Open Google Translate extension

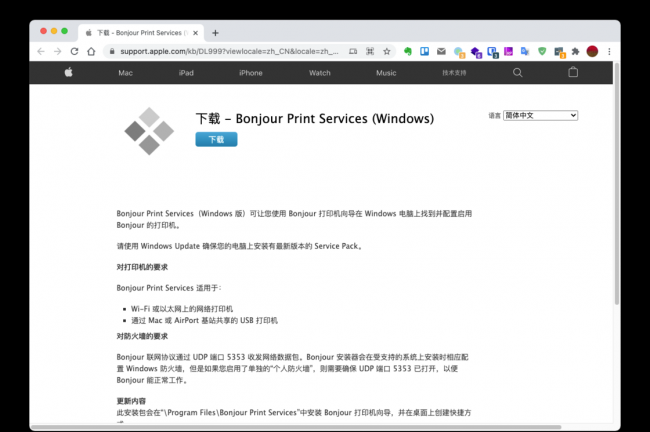(x=525, y=51)
